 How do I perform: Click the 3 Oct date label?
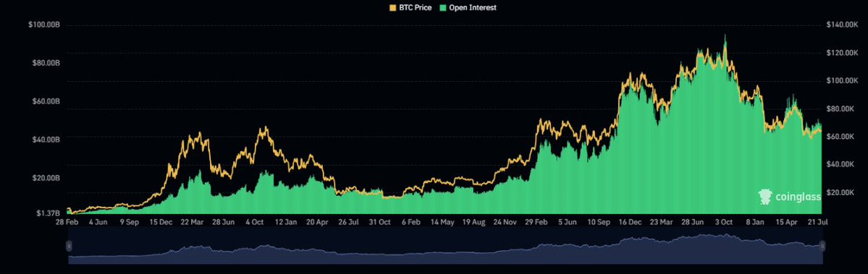pyautogui.click(x=723, y=222)
